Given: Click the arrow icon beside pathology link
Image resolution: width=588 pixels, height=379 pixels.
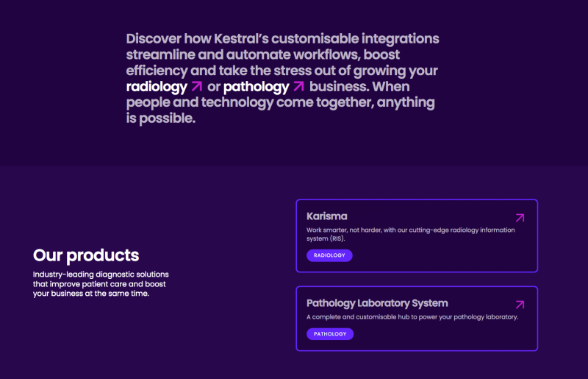Looking at the screenshot, I should click(x=298, y=87).
